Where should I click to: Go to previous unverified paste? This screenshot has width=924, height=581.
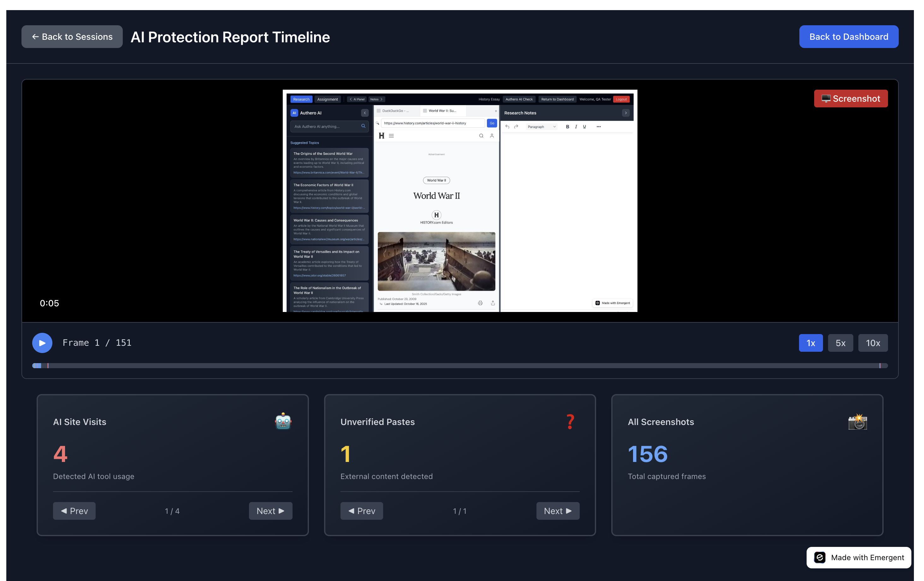coord(361,511)
